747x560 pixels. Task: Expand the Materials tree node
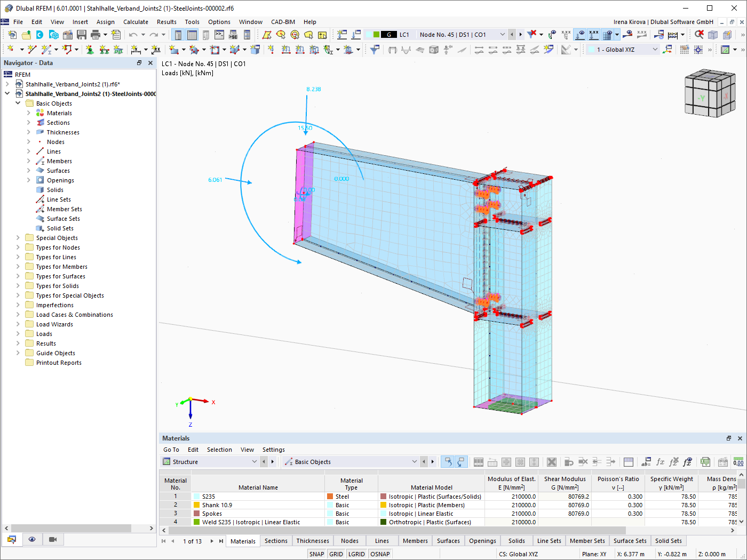[29, 113]
